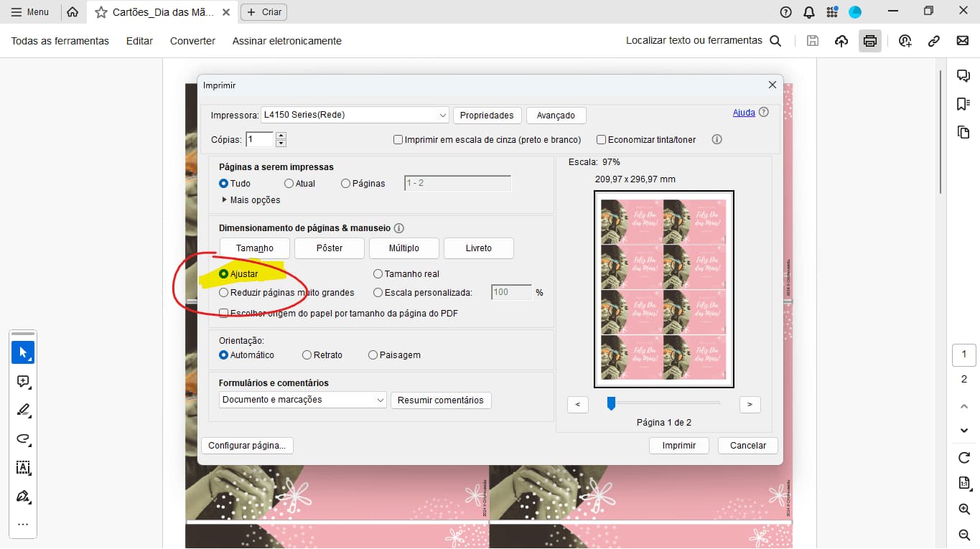Select the highlighter pen tool
The height and width of the screenshot is (549, 980).
click(x=23, y=410)
